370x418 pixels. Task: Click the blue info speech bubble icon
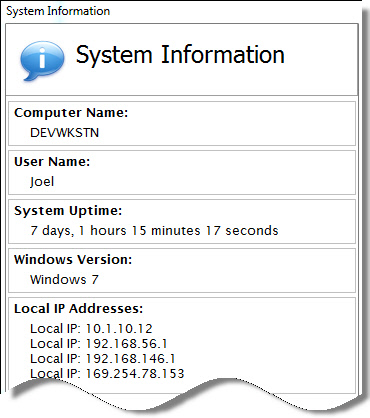click(42, 61)
